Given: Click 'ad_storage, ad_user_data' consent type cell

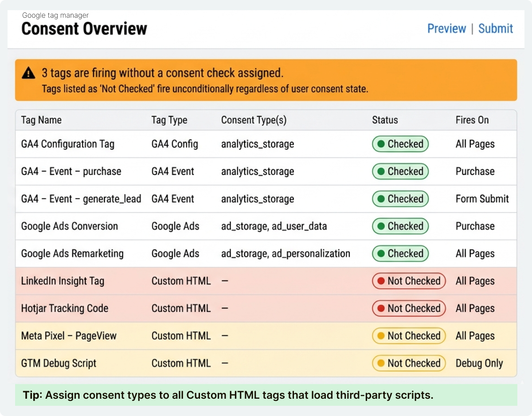Looking at the screenshot, I should tap(274, 226).
